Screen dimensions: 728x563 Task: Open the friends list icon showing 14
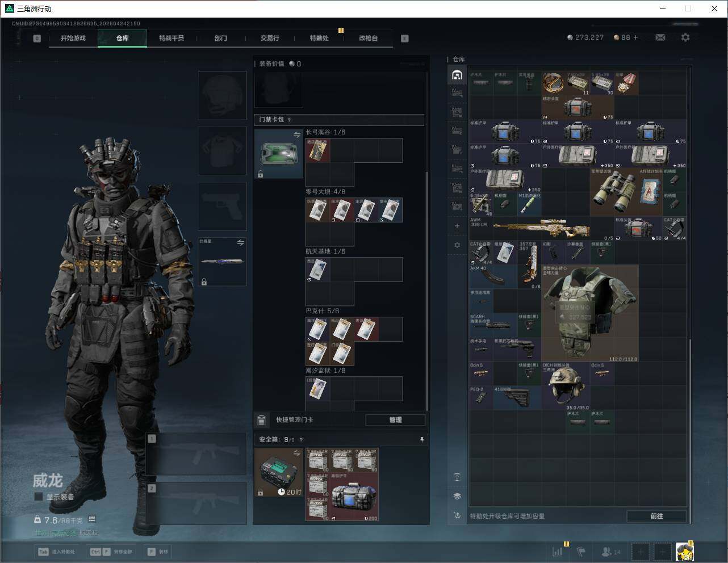coord(610,551)
